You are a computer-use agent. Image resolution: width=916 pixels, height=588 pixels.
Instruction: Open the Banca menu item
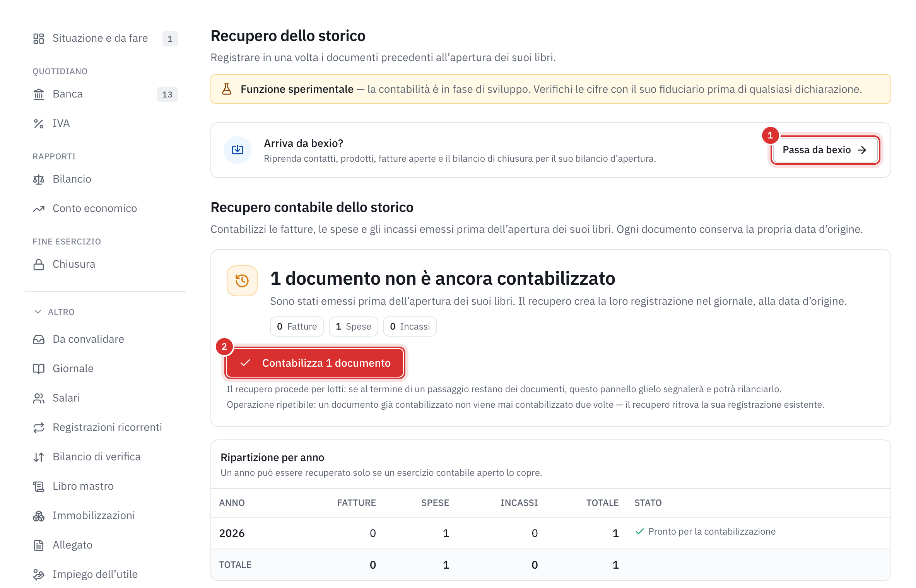[105, 94]
